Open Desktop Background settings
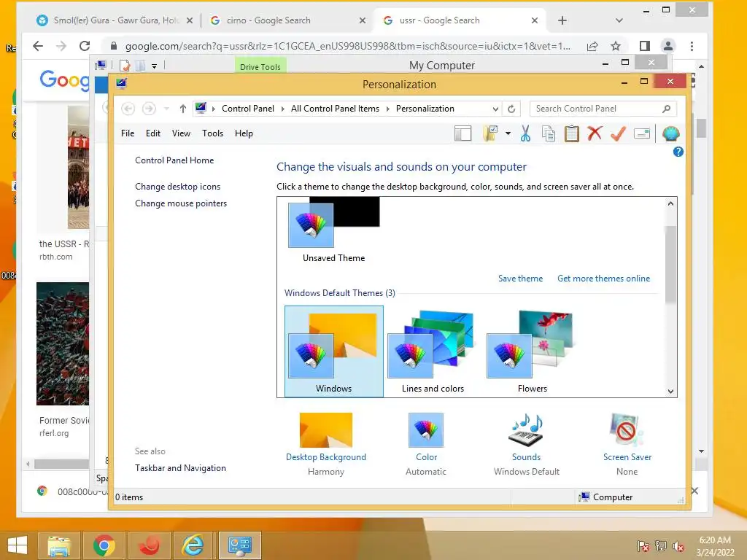This screenshot has width=747, height=560. point(326,444)
